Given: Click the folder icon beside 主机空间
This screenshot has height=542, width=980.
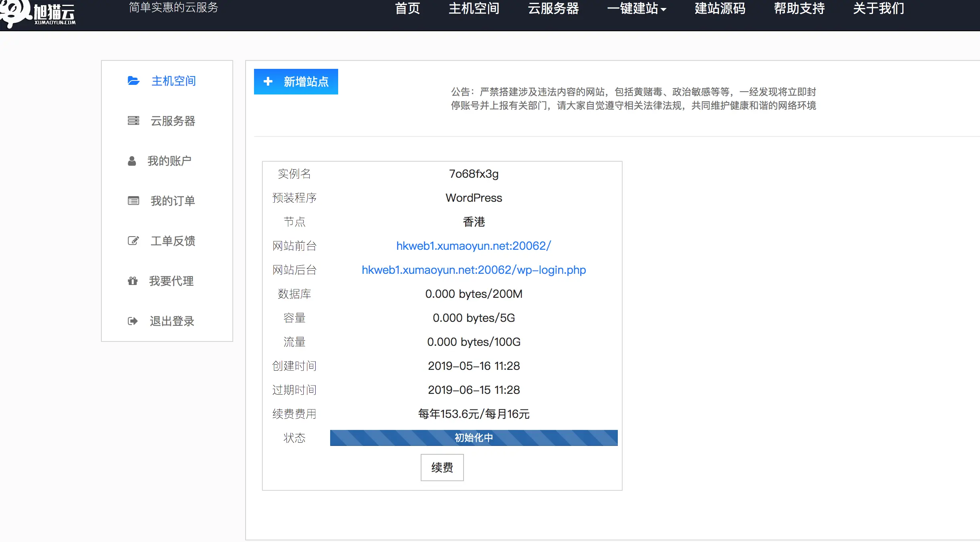Looking at the screenshot, I should click(133, 81).
